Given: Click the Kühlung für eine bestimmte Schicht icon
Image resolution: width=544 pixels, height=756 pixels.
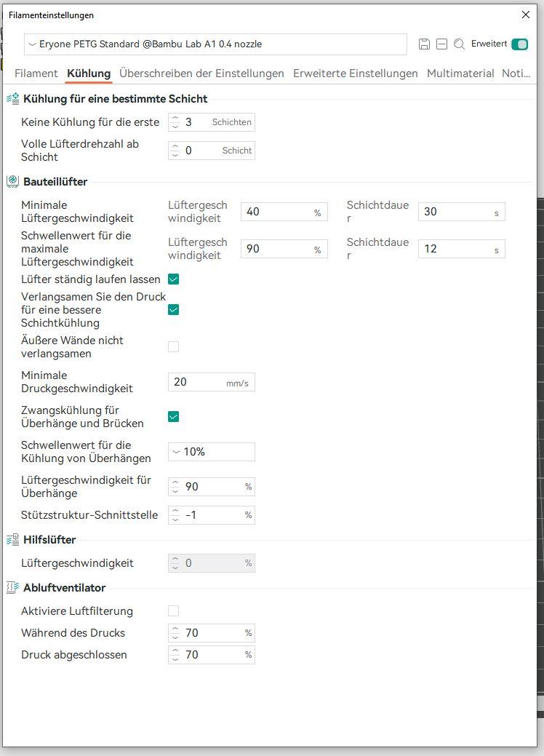Looking at the screenshot, I should click(x=12, y=99).
